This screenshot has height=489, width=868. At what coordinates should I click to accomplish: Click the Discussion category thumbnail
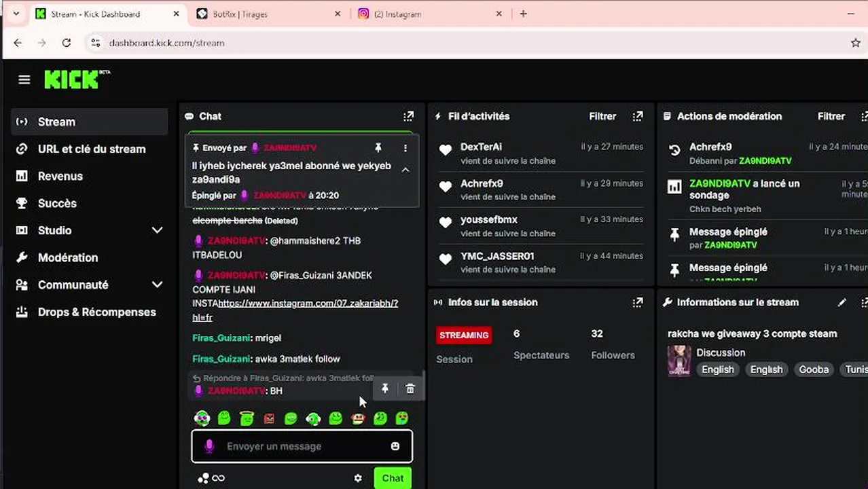pos(679,361)
